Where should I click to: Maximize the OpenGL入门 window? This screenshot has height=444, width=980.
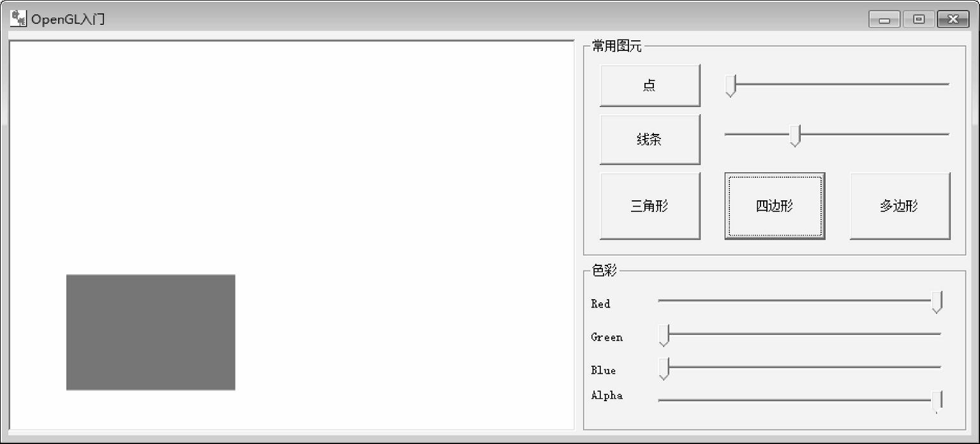[919, 20]
